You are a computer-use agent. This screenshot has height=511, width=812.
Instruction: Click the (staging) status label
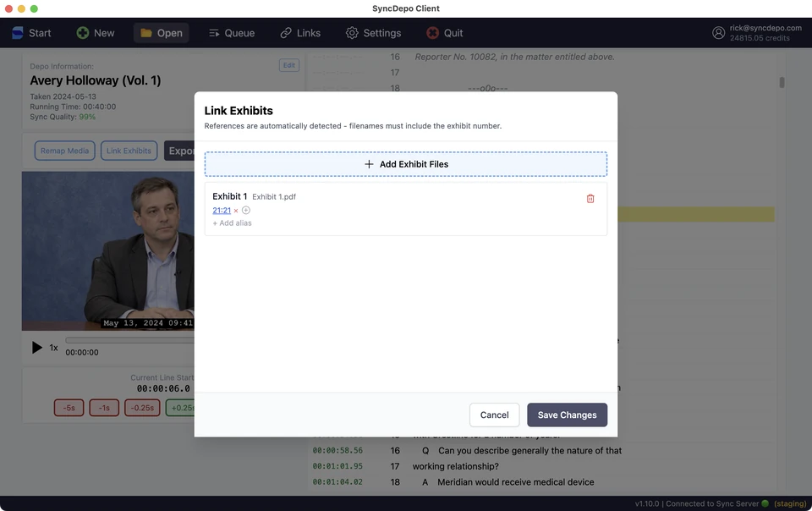tap(790, 503)
